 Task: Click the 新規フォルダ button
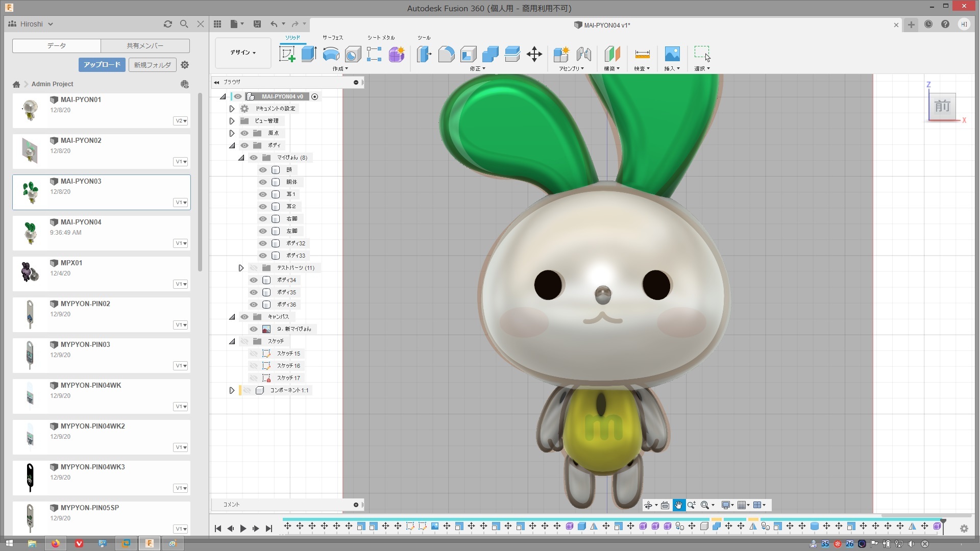[x=152, y=65]
